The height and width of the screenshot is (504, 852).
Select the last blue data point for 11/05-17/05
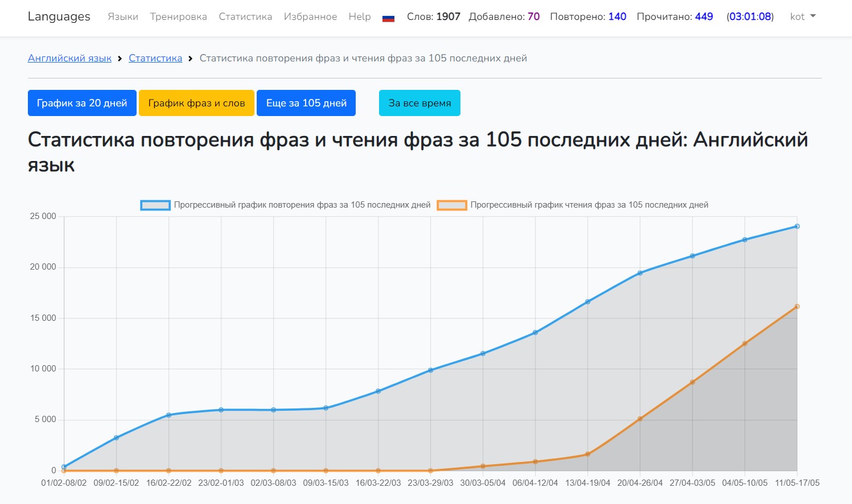pos(797,226)
